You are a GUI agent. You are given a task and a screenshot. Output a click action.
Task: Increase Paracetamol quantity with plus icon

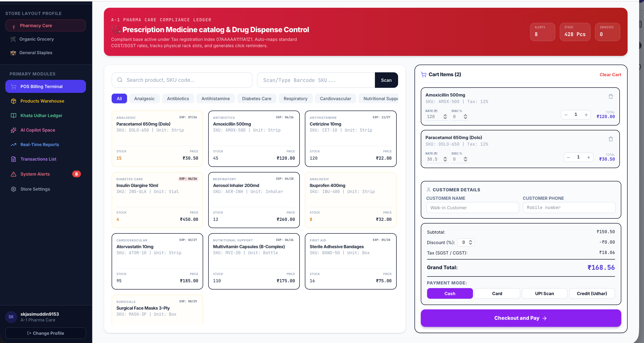pos(588,157)
